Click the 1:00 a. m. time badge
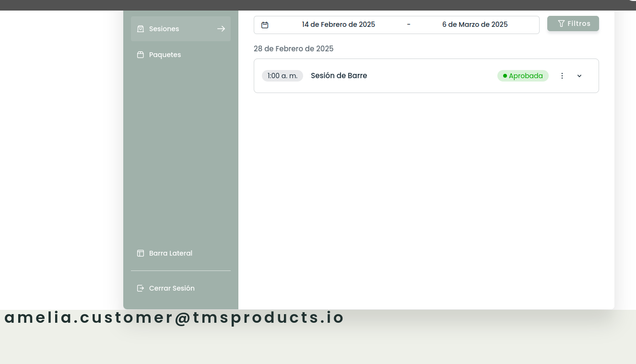 click(283, 76)
